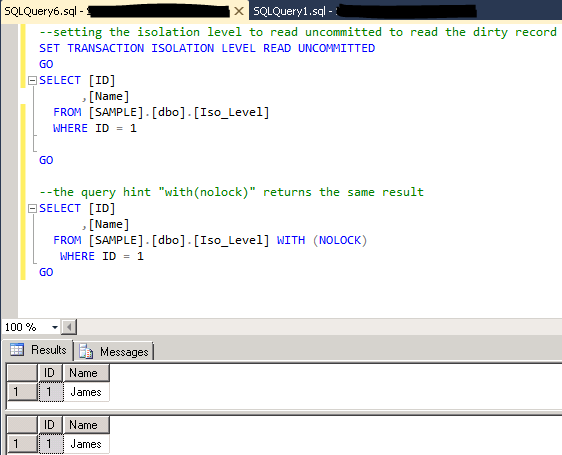Place cursor on the READ UNCOMMITTED line
The image size is (562, 455).
(x=207, y=48)
